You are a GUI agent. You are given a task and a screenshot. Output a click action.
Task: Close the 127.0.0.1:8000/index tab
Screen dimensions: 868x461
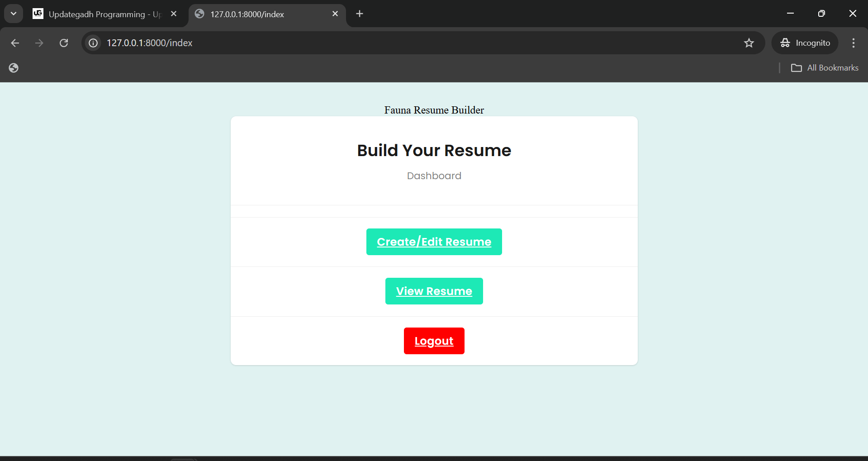click(x=335, y=14)
